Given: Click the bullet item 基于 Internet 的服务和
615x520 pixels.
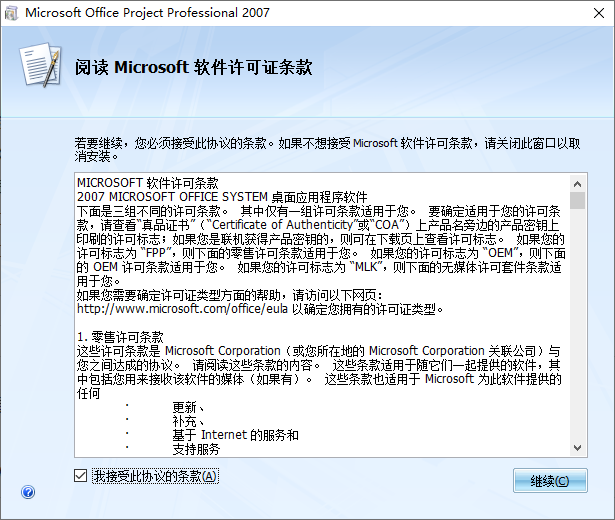Looking at the screenshot, I should [235, 435].
